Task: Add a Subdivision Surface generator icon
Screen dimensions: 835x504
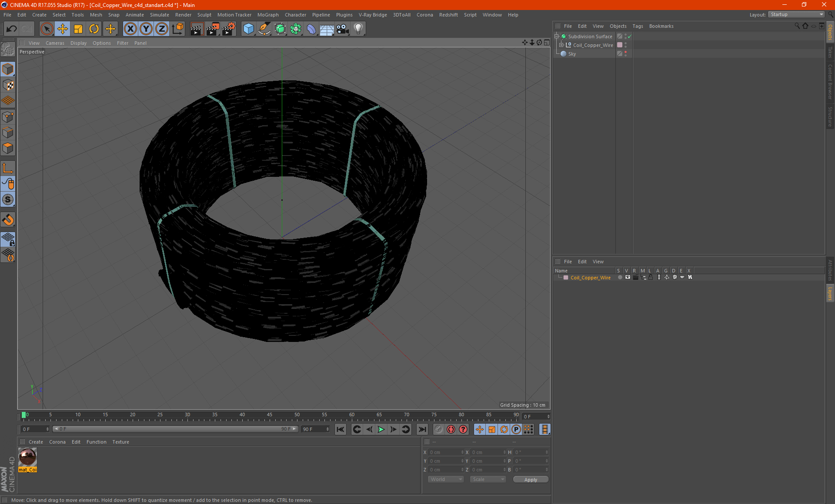Action: click(x=280, y=29)
